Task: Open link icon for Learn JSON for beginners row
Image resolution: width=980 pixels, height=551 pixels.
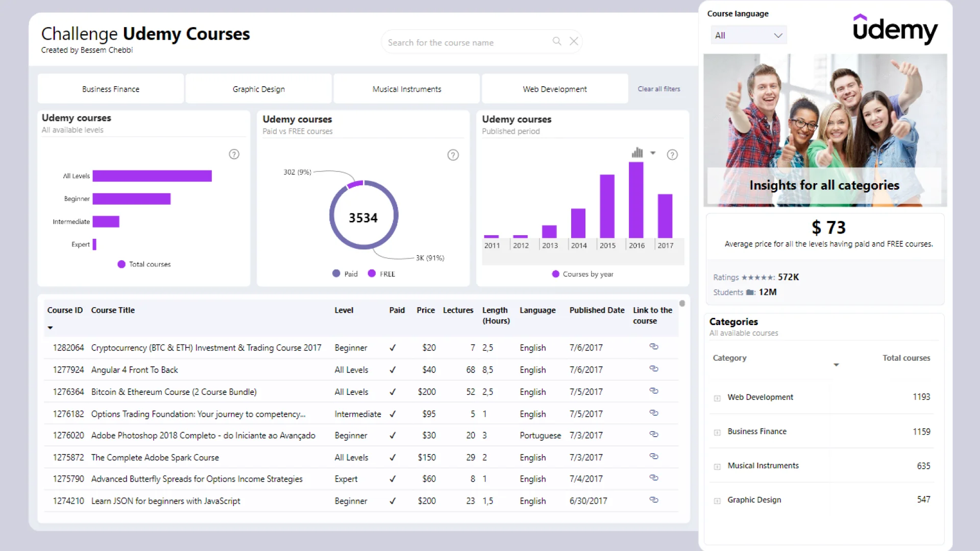Action: (x=654, y=499)
